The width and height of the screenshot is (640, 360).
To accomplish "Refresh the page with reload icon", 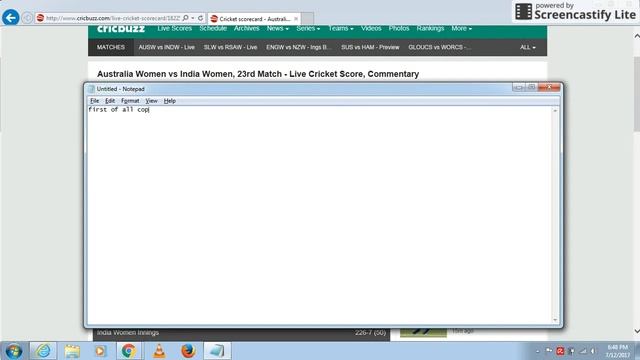I will pos(200,18).
